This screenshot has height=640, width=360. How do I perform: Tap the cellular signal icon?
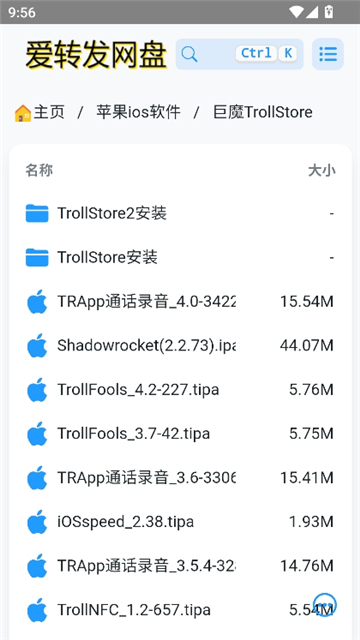pos(312,12)
